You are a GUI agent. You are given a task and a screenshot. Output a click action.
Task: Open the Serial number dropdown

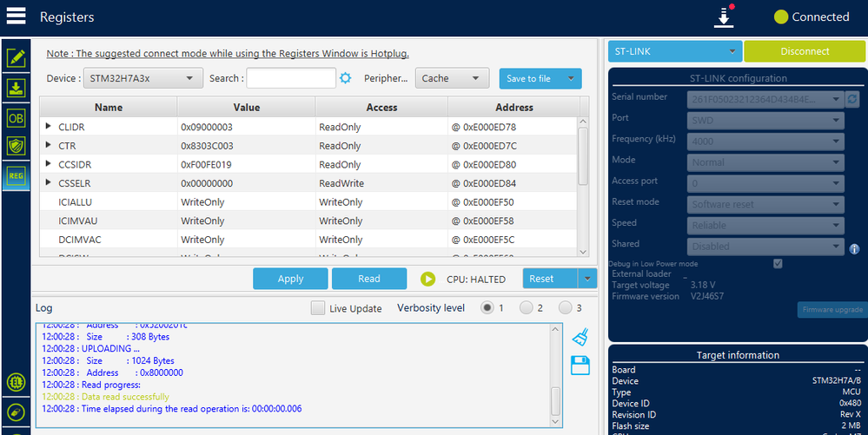point(765,100)
